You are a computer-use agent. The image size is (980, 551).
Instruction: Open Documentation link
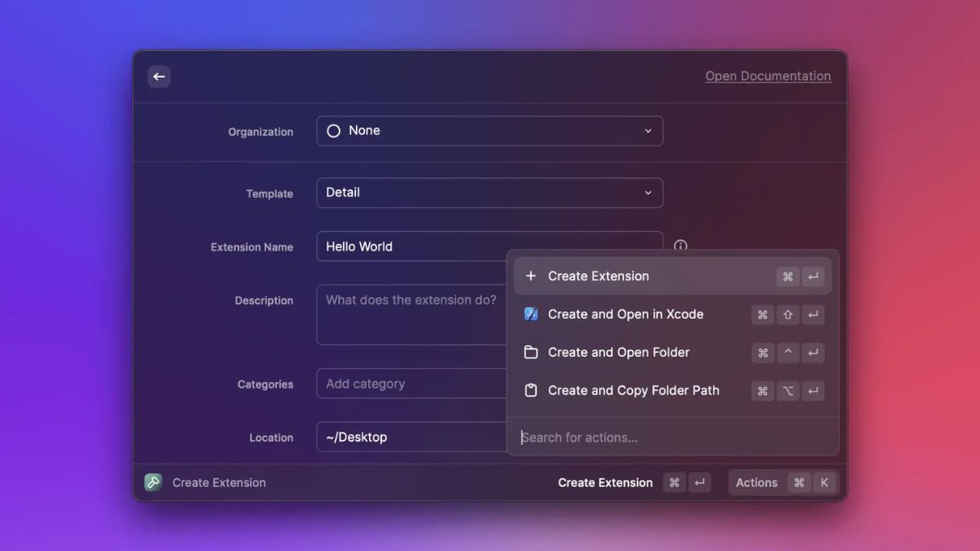click(768, 76)
